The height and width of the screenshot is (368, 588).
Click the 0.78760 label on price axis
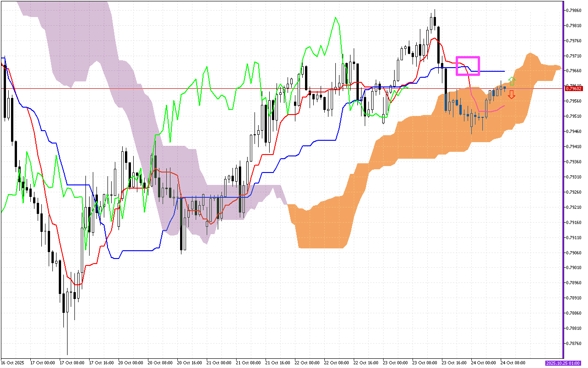point(574,344)
